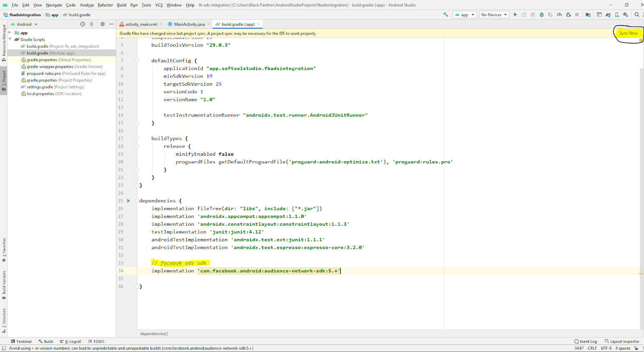Screen dimensions: 644x352
Task: Toggle the Build tool window at bottom
Action: (45, 341)
